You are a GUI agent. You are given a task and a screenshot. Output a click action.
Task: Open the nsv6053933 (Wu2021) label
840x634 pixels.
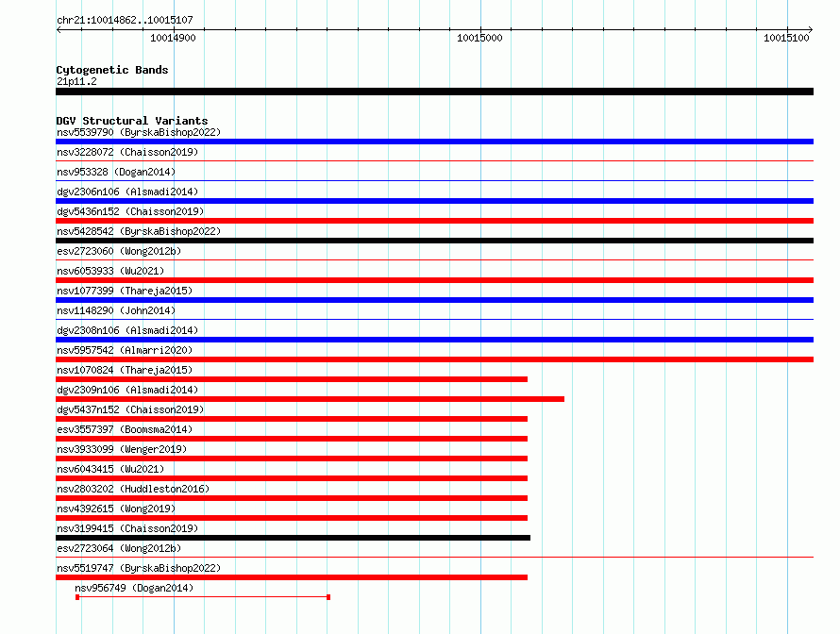click(110, 271)
